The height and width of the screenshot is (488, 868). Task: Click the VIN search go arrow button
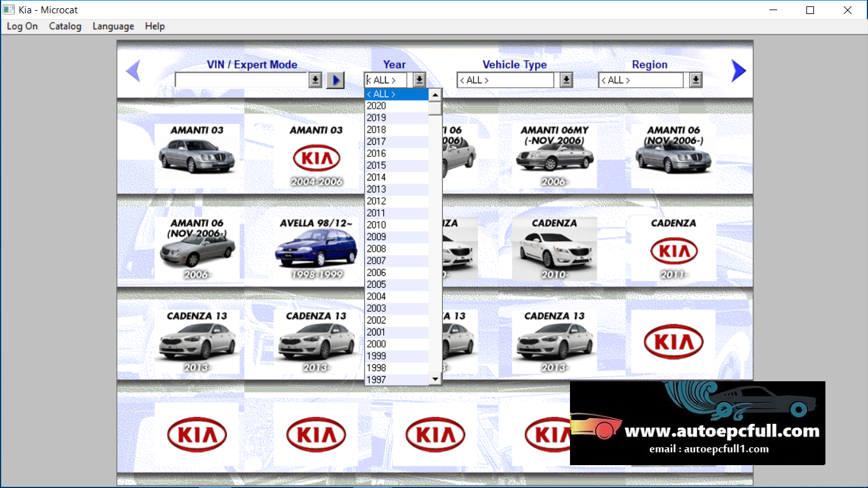point(336,80)
